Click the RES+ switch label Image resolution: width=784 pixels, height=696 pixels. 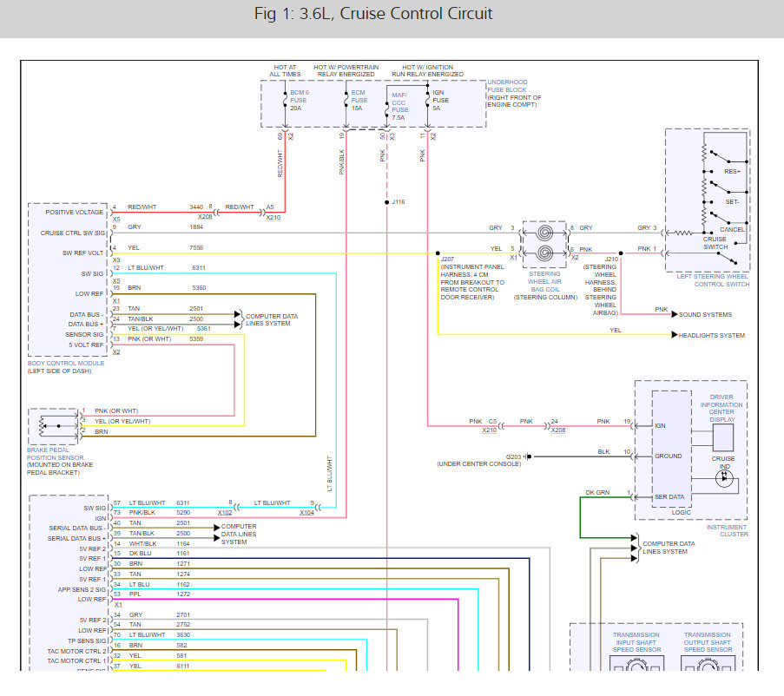(x=732, y=171)
